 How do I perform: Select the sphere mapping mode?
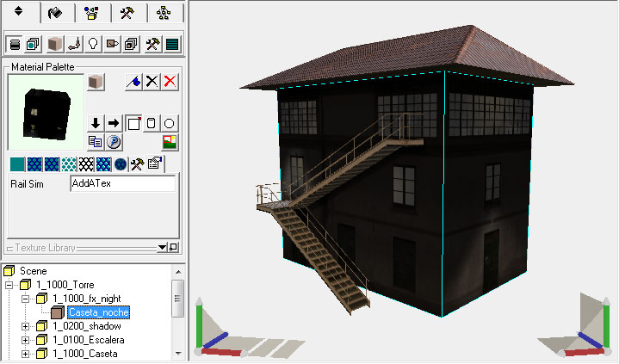(x=170, y=123)
